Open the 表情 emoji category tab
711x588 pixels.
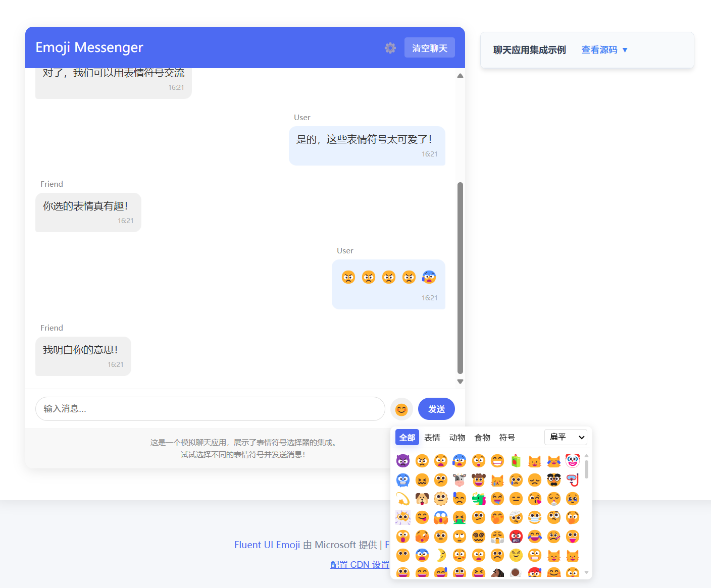[432, 437]
